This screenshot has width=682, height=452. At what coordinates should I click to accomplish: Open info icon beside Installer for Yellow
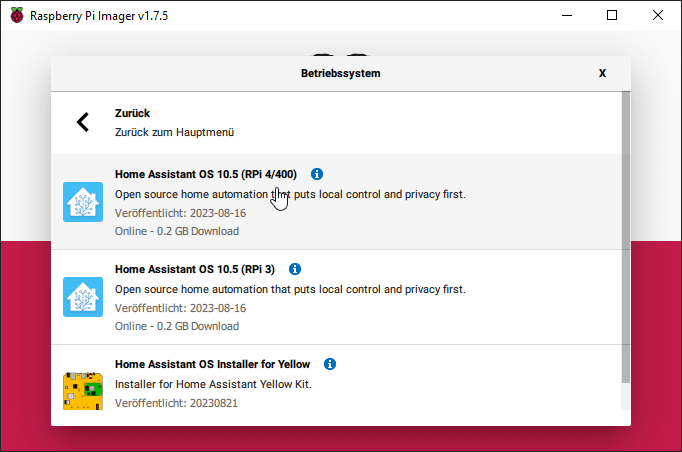(x=330, y=364)
